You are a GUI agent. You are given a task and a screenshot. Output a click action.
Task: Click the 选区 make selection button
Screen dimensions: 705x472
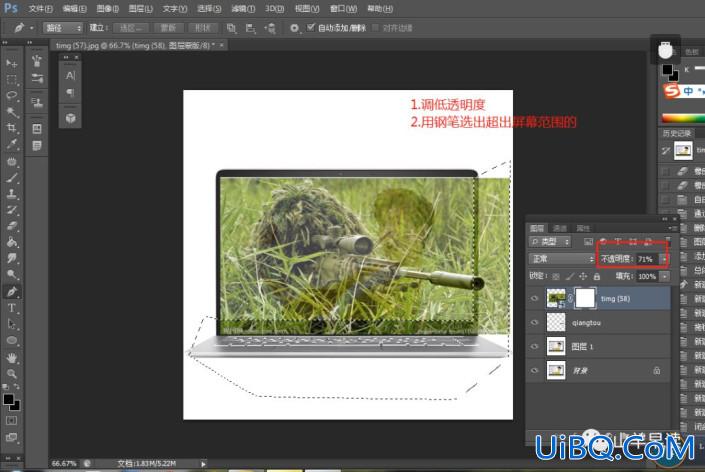point(131,28)
